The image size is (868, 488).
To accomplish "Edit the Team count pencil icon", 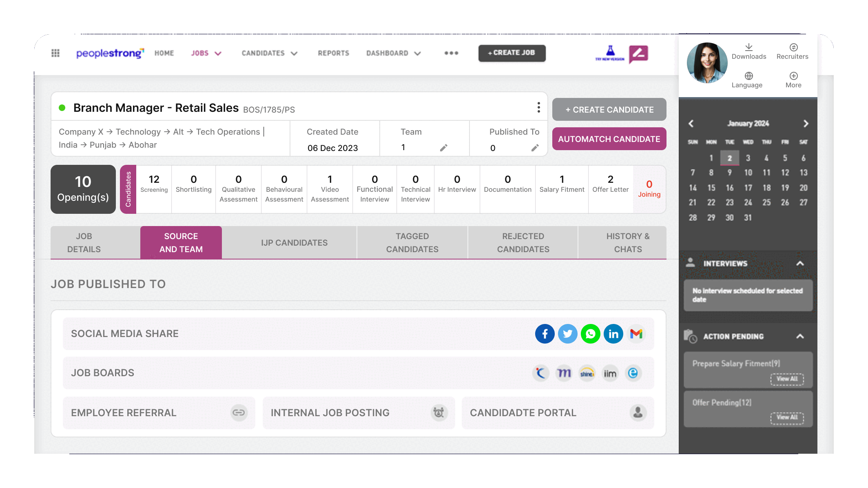I will click(x=444, y=148).
